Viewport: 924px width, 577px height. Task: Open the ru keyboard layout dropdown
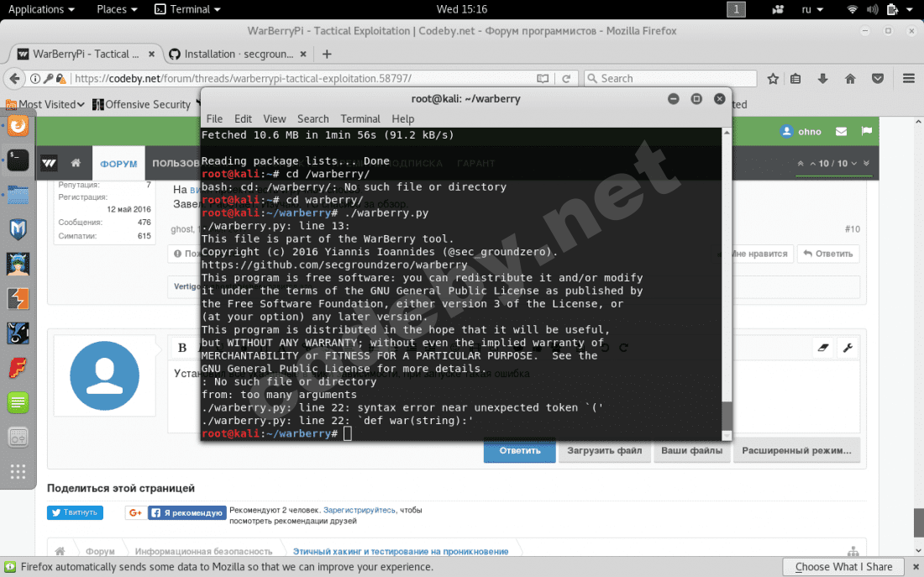point(812,9)
